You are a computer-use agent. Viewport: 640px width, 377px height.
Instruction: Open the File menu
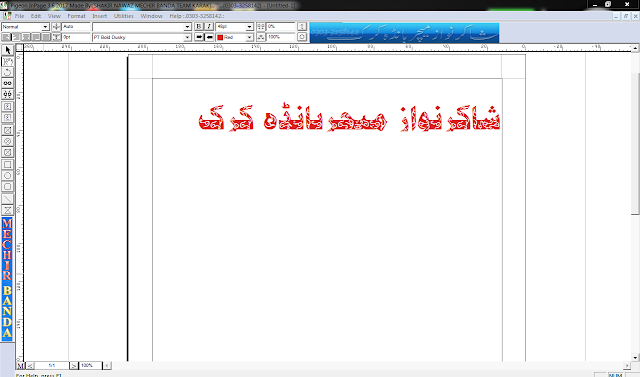coord(19,16)
